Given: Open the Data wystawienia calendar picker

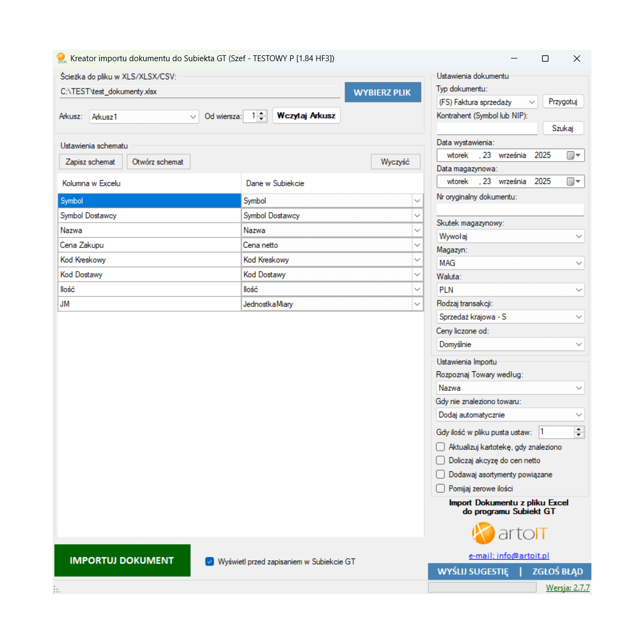Looking at the screenshot, I should point(574,156).
